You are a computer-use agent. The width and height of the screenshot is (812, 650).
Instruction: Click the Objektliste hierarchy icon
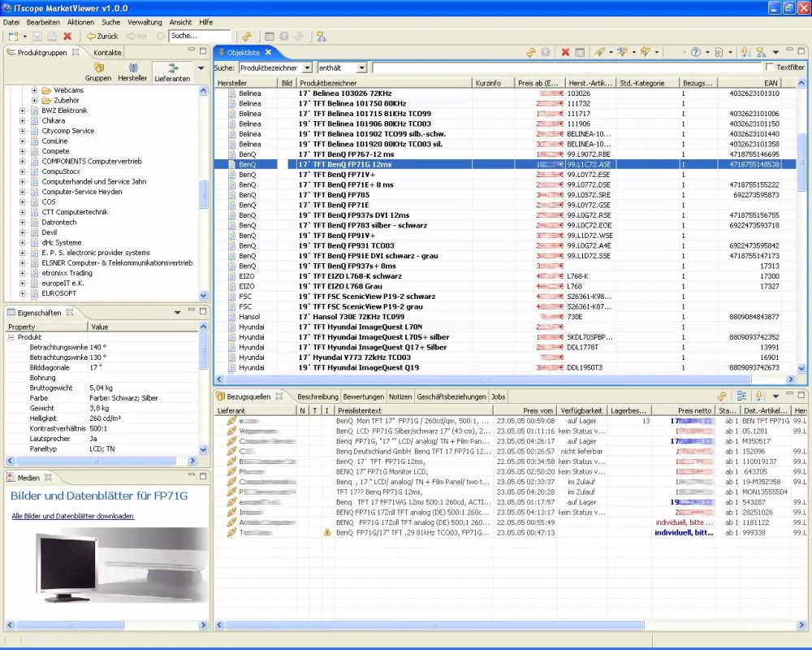pos(761,52)
